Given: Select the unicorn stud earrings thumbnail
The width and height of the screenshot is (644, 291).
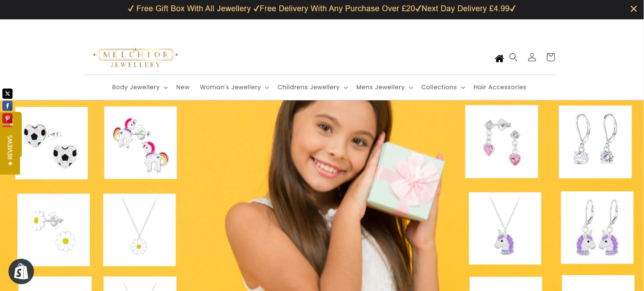Looking at the screenshot, I should point(140,143).
